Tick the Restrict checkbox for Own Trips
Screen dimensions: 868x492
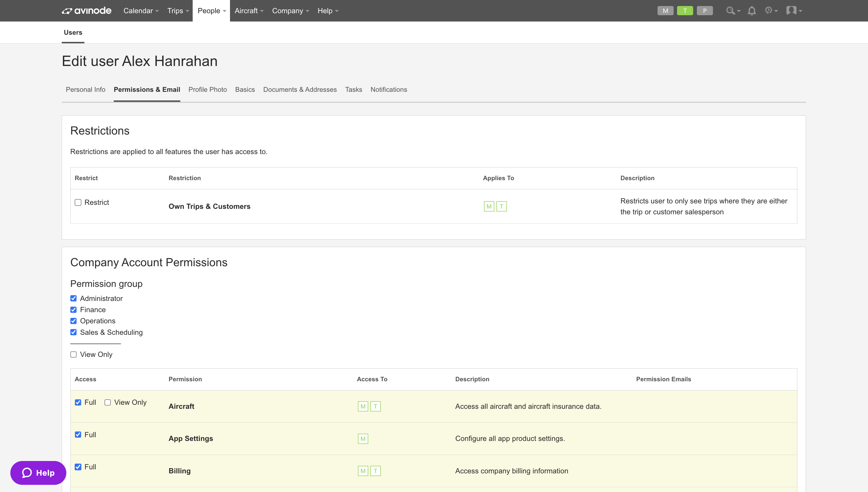tap(78, 203)
